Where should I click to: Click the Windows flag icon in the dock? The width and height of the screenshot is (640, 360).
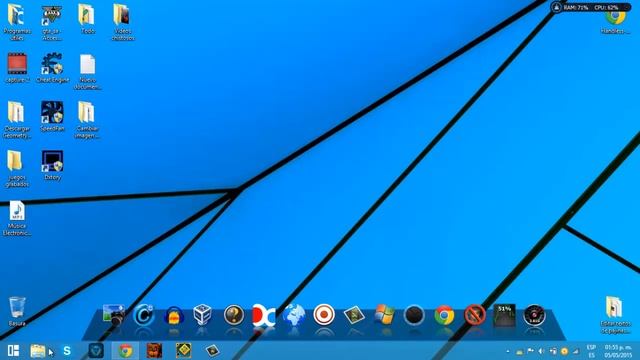[384, 315]
